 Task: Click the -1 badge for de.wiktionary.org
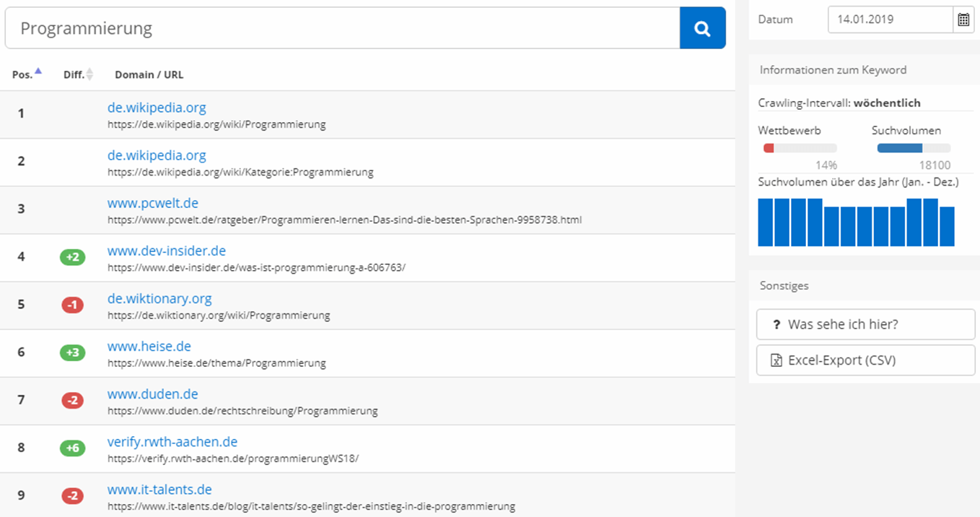[72, 305]
